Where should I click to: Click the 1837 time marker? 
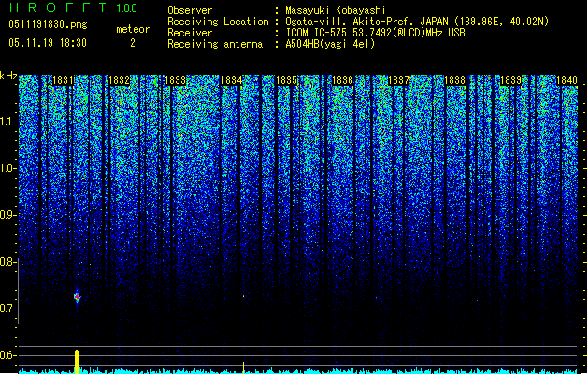point(398,80)
